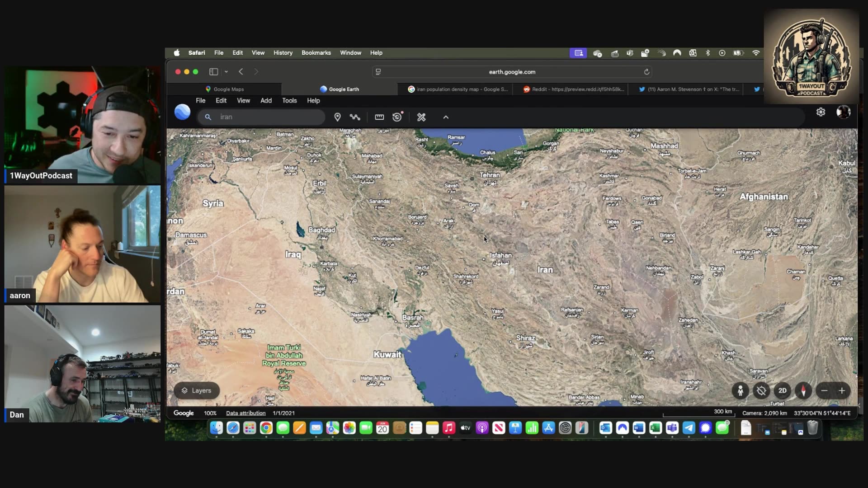Select the draw path tool
The image size is (868, 488).
click(x=355, y=117)
